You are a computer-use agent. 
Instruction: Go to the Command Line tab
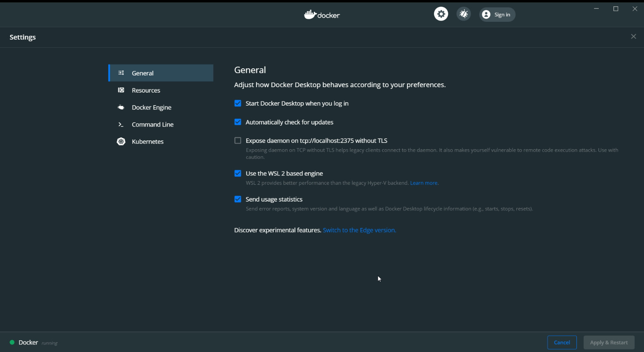coord(161,124)
